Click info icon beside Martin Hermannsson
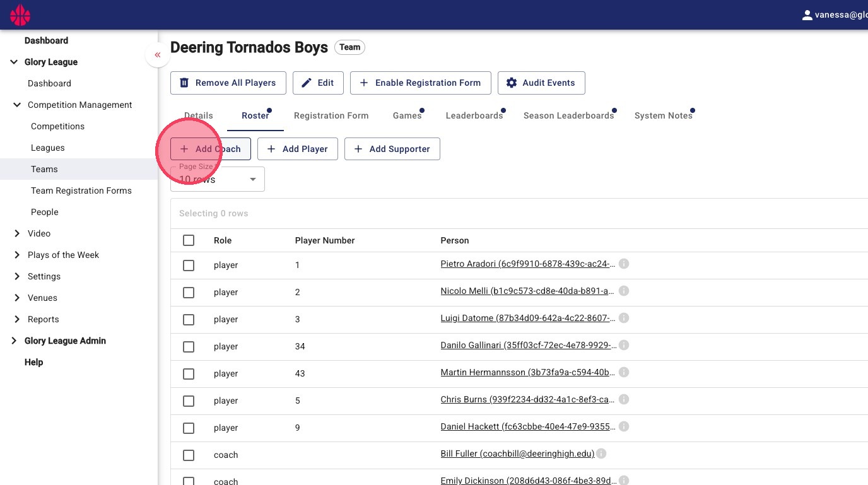Image resolution: width=868 pixels, height=485 pixels. pos(624,372)
